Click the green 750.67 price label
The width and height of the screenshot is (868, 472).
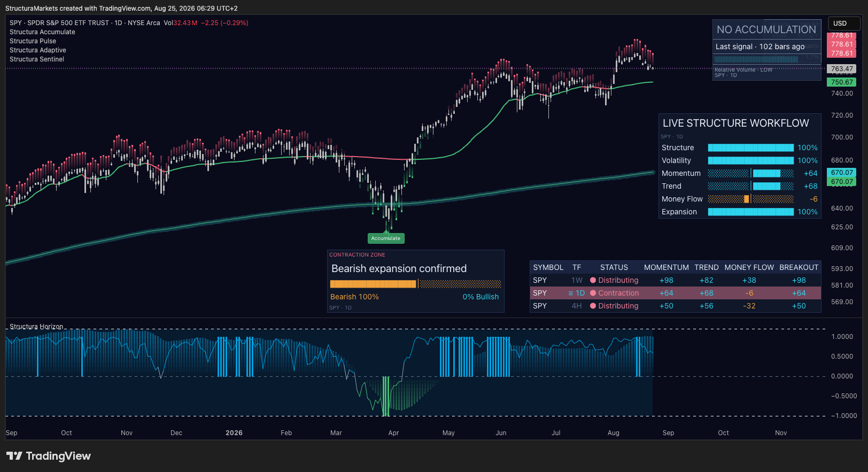pyautogui.click(x=842, y=82)
